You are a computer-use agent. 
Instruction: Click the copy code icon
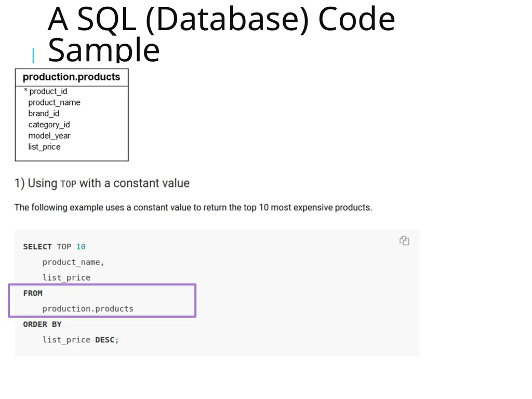(404, 241)
